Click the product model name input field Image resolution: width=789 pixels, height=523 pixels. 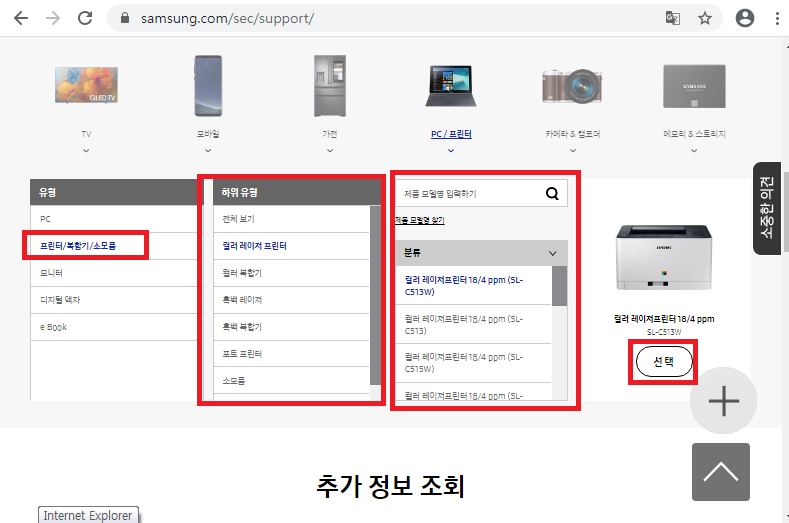pos(470,194)
